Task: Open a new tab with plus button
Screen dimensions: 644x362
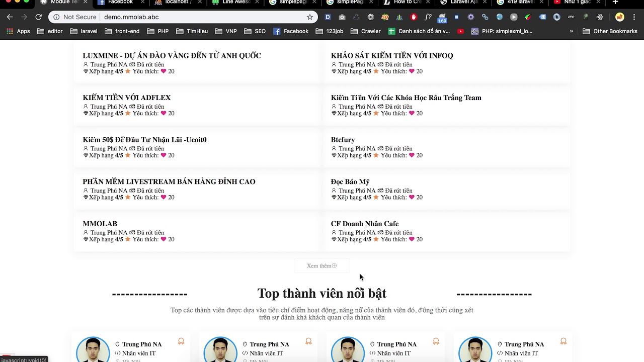Action: (x=615, y=2)
